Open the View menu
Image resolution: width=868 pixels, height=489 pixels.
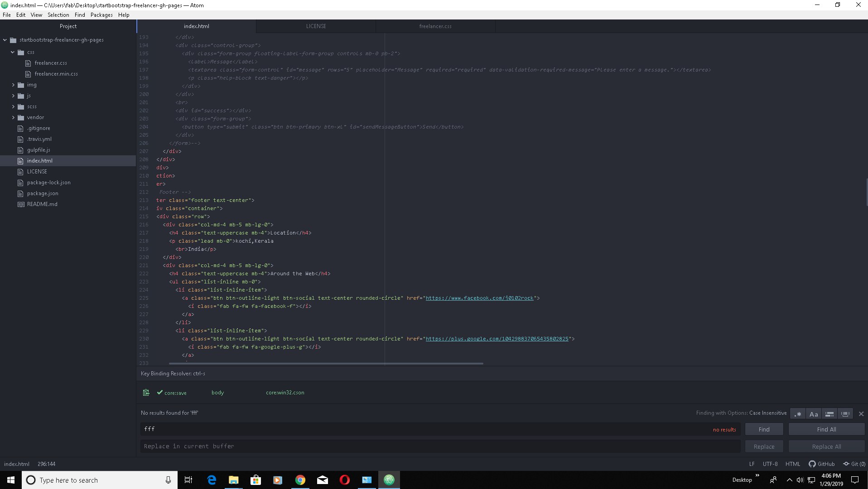[x=36, y=15]
